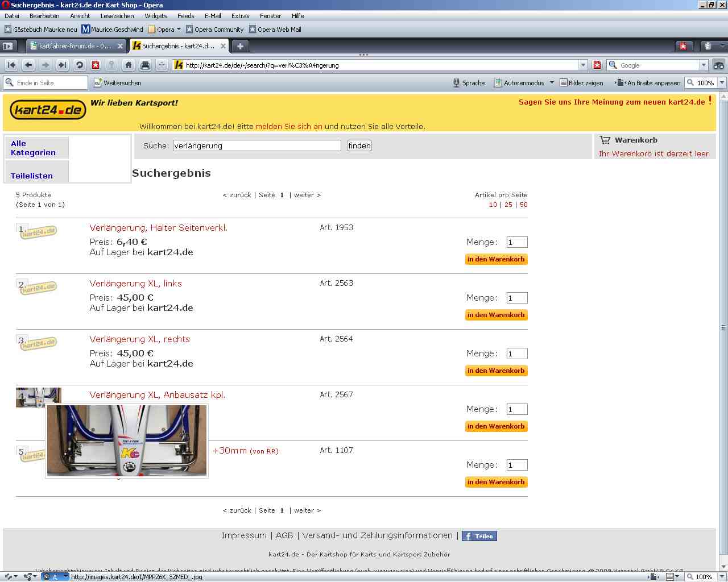Image resolution: width=728 pixels, height=582 pixels.
Task: Click the finden search button
Action: click(359, 146)
